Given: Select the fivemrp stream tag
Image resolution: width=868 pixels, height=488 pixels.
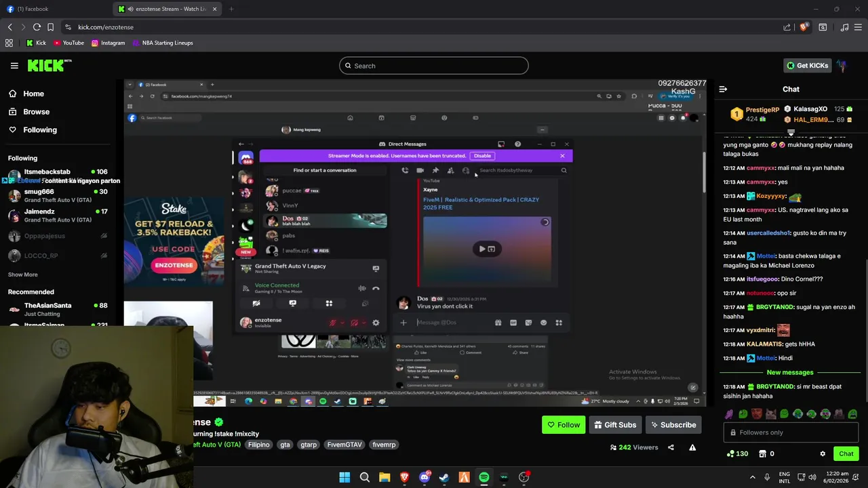Looking at the screenshot, I should coord(384,445).
